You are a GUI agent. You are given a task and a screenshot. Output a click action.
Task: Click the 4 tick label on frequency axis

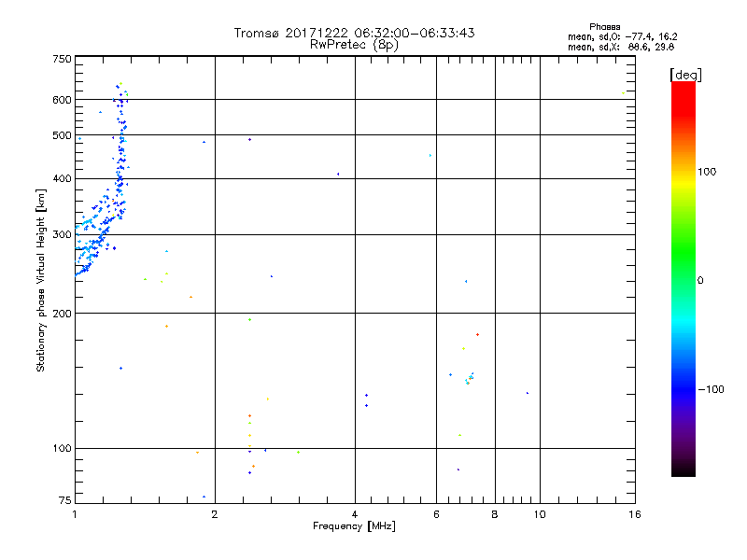tap(354, 514)
